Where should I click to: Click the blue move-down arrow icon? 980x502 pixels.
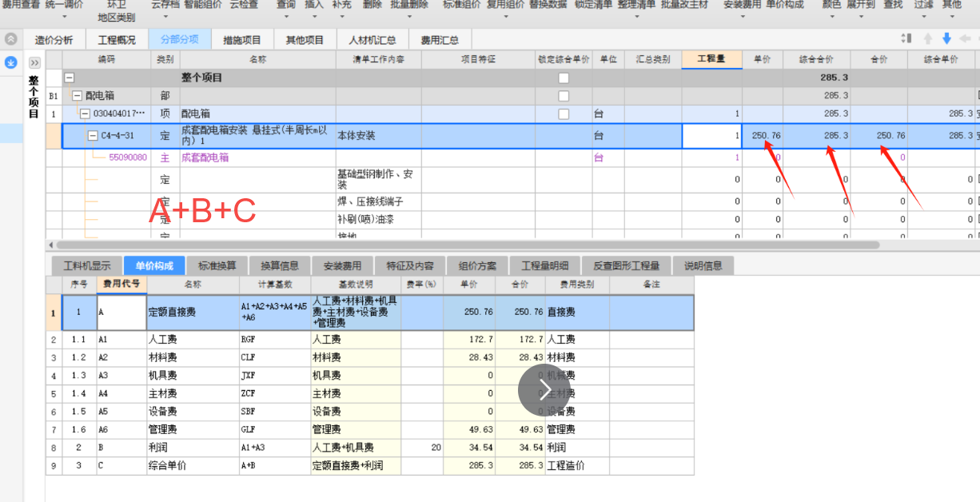coord(946,38)
